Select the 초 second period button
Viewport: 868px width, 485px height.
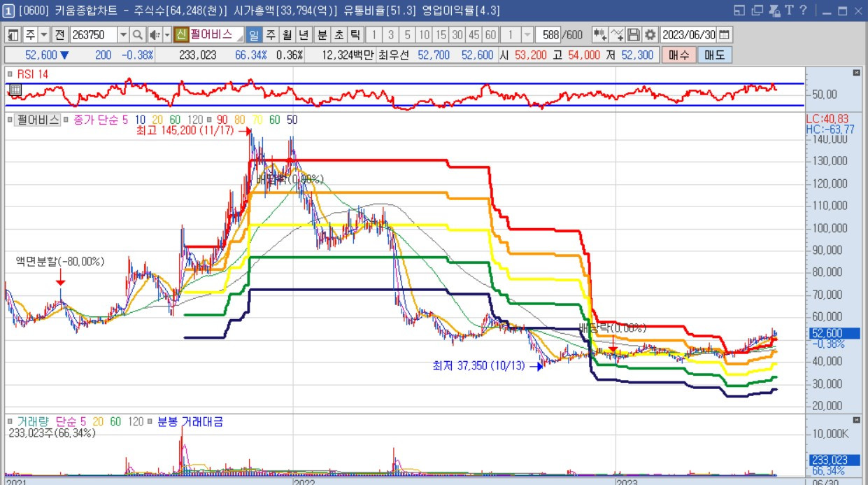pos(339,35)
